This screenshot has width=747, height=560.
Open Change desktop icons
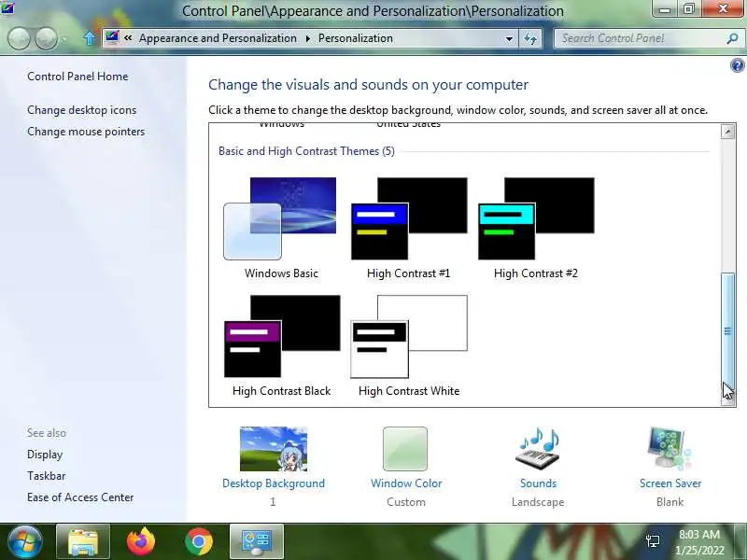coord(82,110)
